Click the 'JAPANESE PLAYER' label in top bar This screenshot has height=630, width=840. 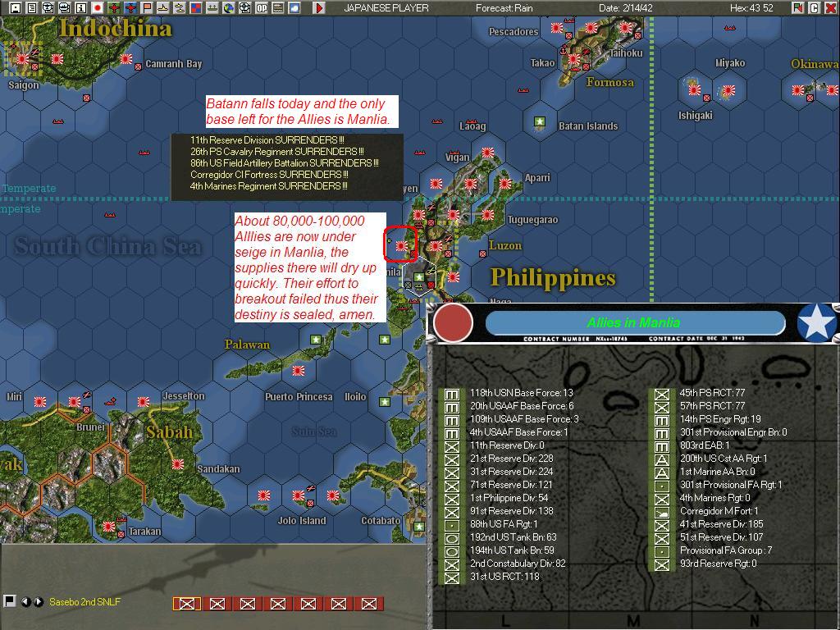[x=386, y=8]
